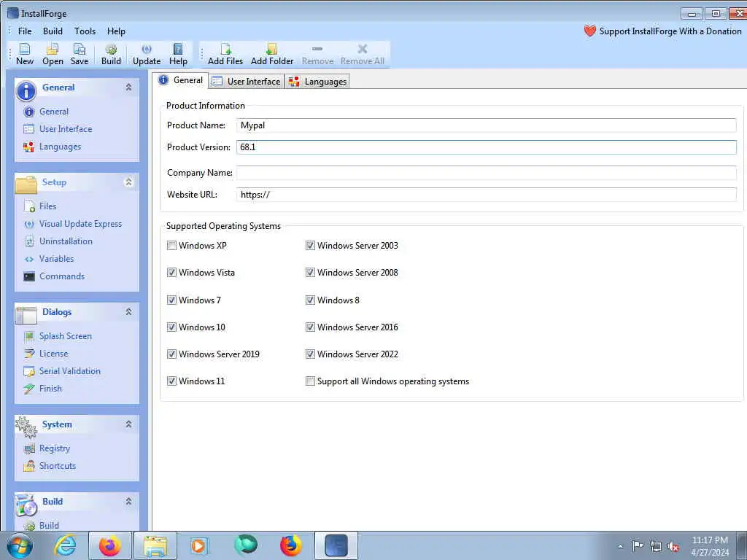The image size is (747, 560).
Task: Click the Product Name input field
Action: [487, 125]
